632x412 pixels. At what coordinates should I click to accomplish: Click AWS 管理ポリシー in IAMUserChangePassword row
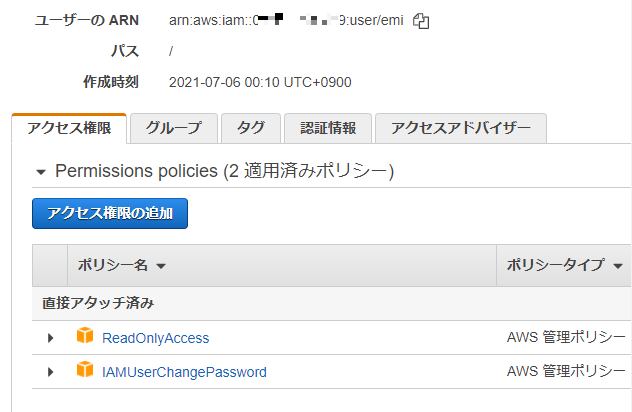pyautogui.click(x=566, y=371)
